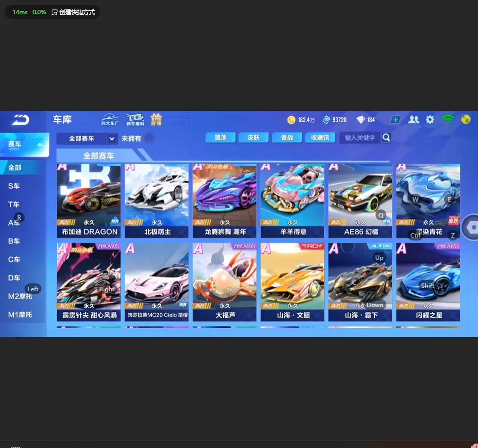
Task: Select the 北极萌主 car card
Action: coord(157,201)
